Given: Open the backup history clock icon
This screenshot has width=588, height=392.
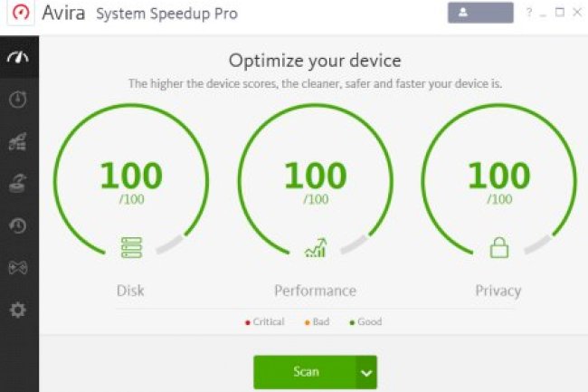Looking at the screenshot, I should point(18,226).
